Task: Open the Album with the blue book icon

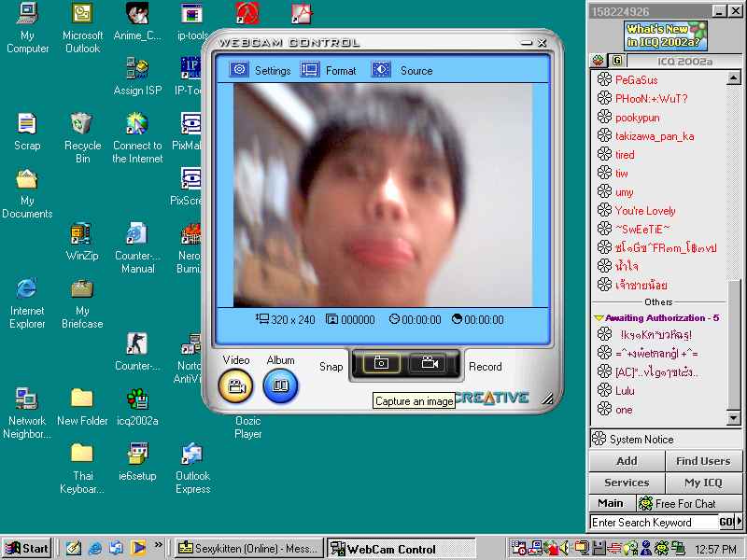Action: click(x=280, y=385)
